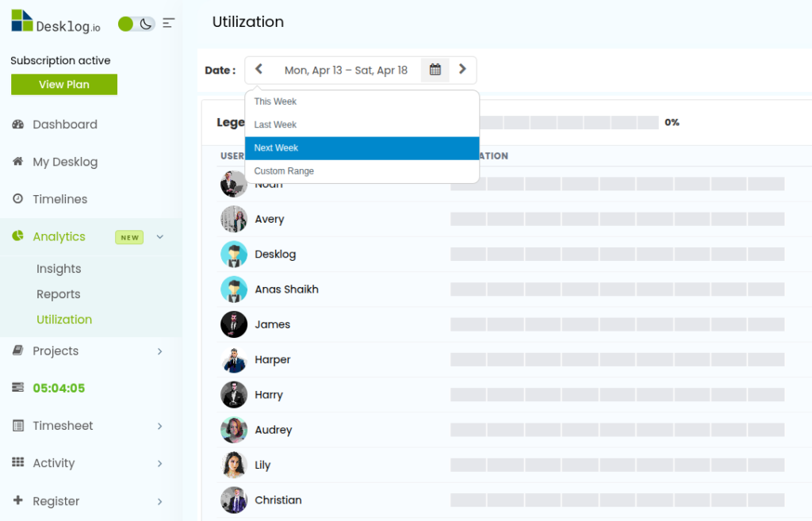Image resolution: width=812 pixels, height=521 pixels.
Task: Open the calendar date picker icon
Action: click(x=435, y=70)
